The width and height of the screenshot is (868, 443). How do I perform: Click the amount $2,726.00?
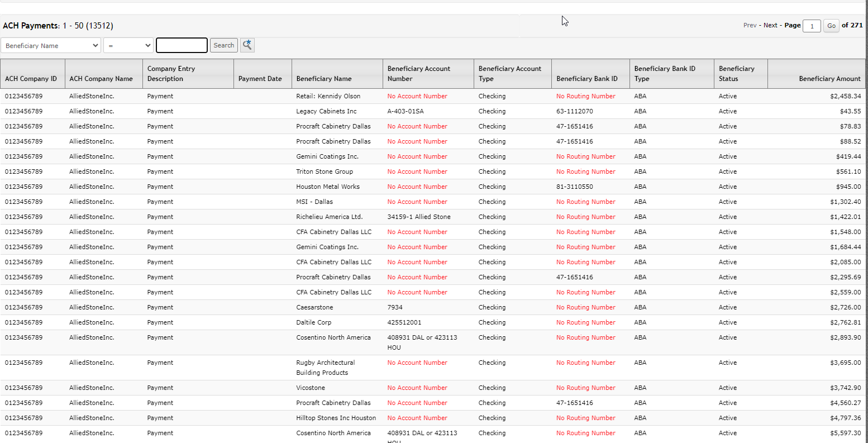point(846,307)
